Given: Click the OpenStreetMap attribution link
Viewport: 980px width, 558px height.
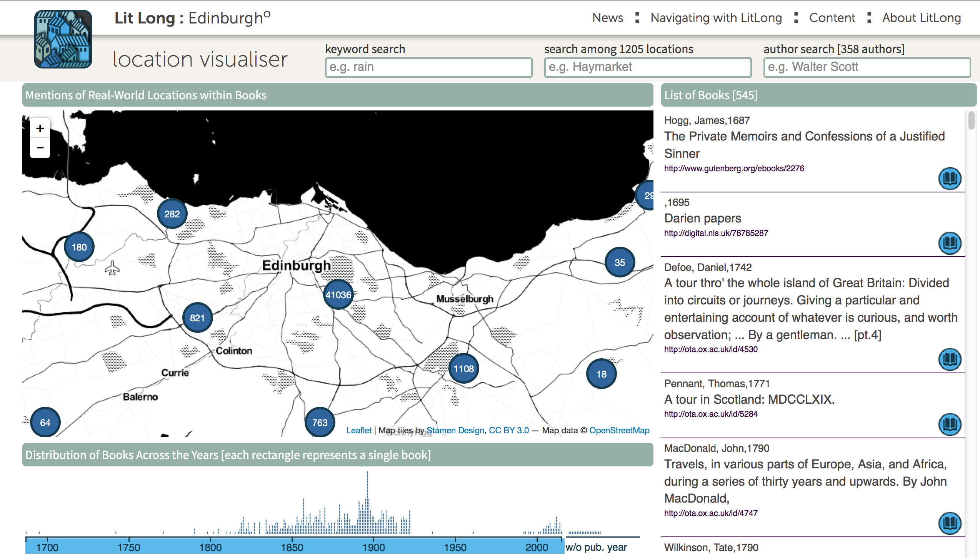Looking at the screenshot, I should click(x=619, y=430).
